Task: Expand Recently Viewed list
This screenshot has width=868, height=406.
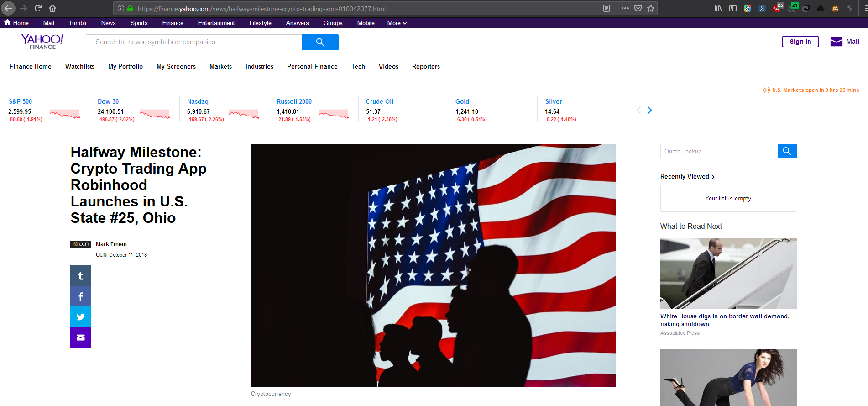Action: tap(687, 177)
